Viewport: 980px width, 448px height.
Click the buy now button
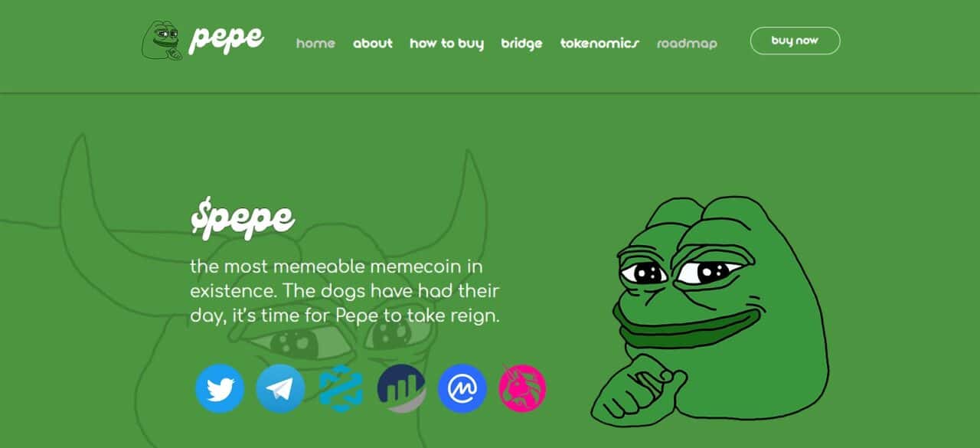tap(795, 41)
